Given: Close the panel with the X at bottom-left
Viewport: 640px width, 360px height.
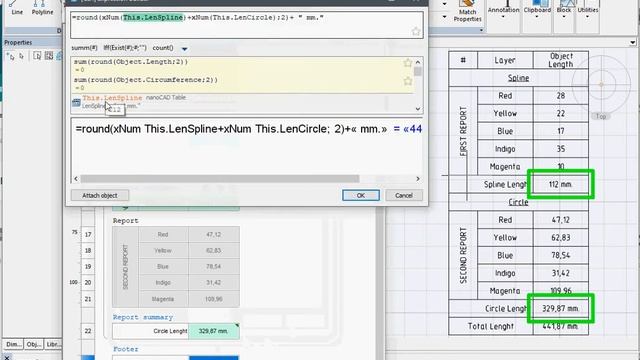Looking at the screenshot, I should [x=7, y=357].
